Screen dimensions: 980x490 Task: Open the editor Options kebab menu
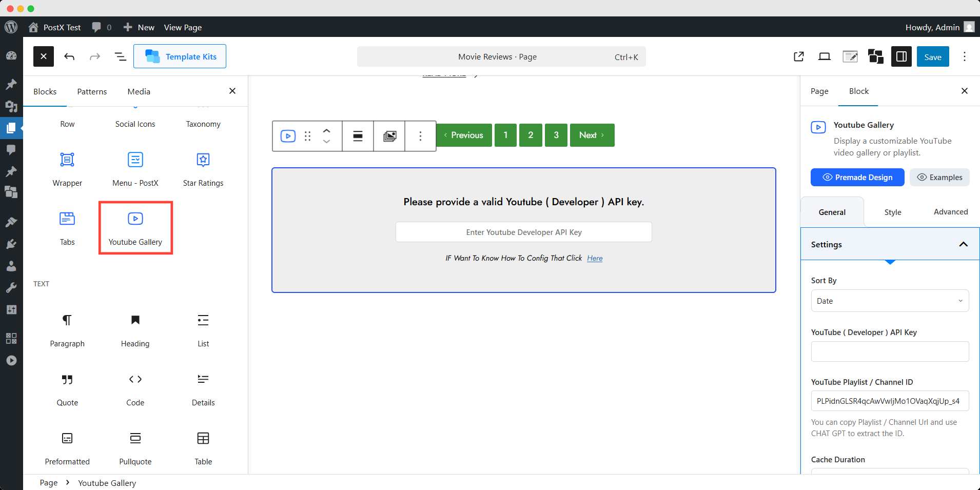(x=964, y=56)
